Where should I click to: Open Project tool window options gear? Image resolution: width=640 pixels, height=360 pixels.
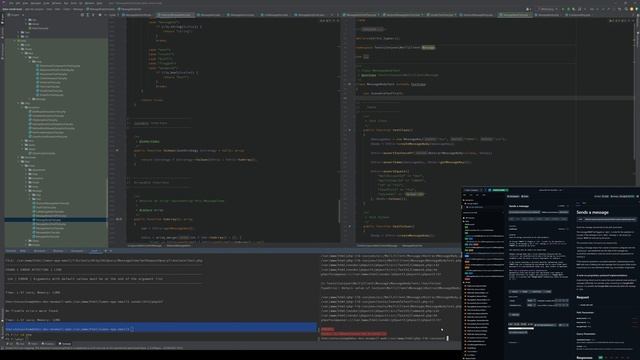pyautogui.click(x=100, y=15)
